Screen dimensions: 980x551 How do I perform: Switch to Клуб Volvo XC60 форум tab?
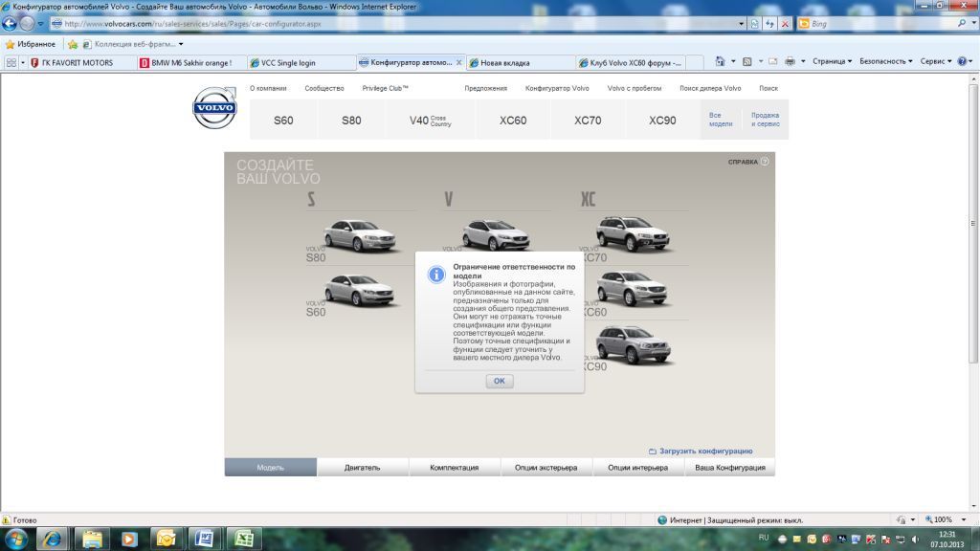coord(631,62)
